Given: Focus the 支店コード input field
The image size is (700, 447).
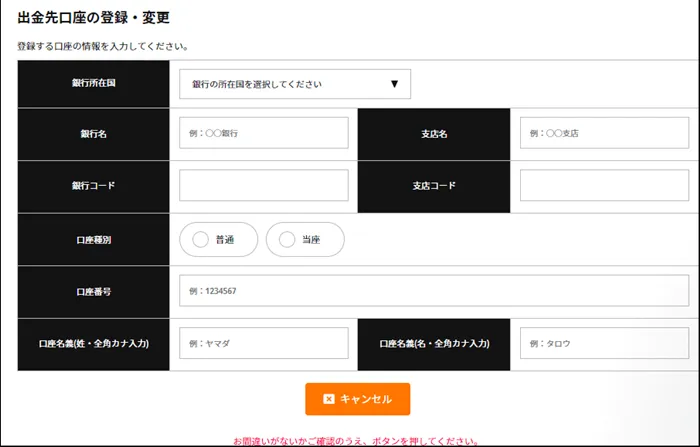Looking at the screenshot, I should (604, 185).
